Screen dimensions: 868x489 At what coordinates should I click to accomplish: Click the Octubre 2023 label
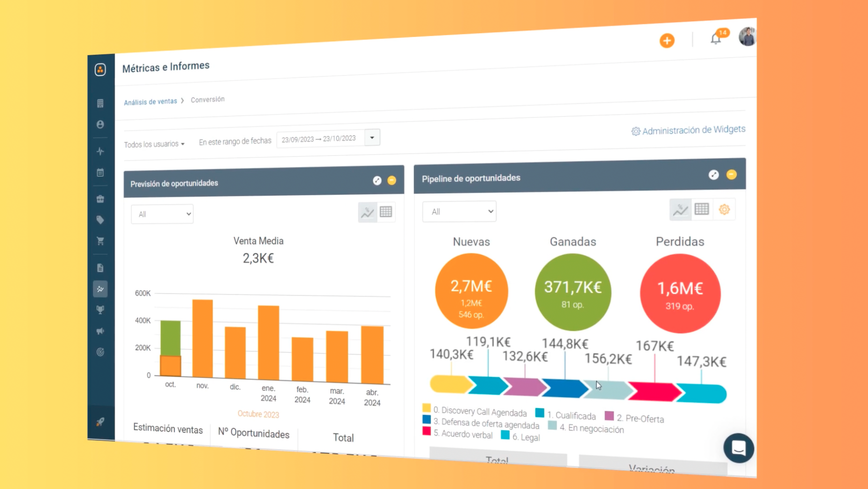(258, 414)
